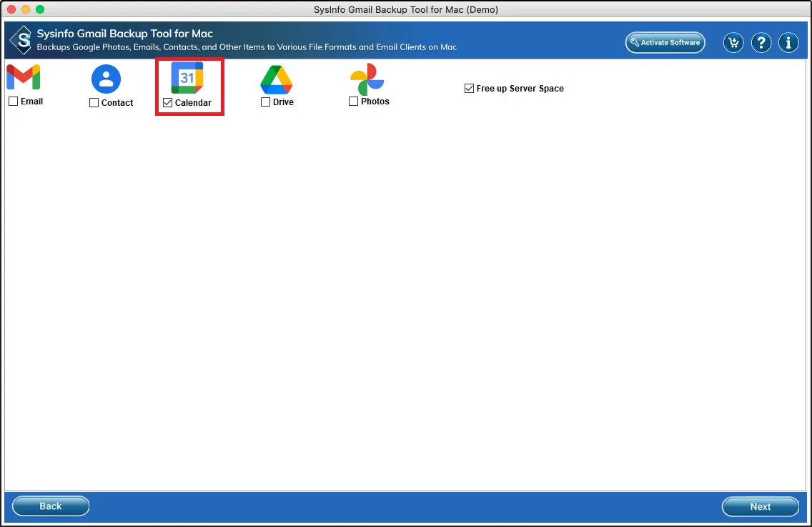Proceed with the Next button

tap(761, 507)
